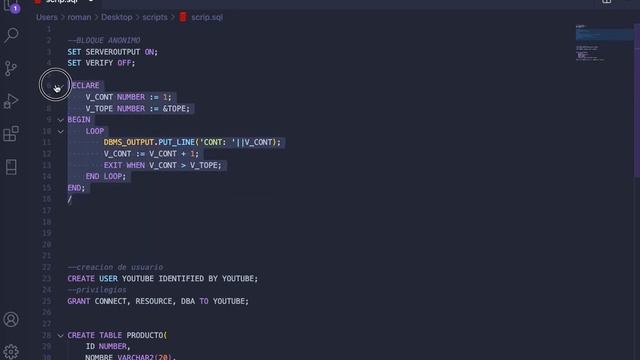Open the Source Control view

(x=11, y=68)
